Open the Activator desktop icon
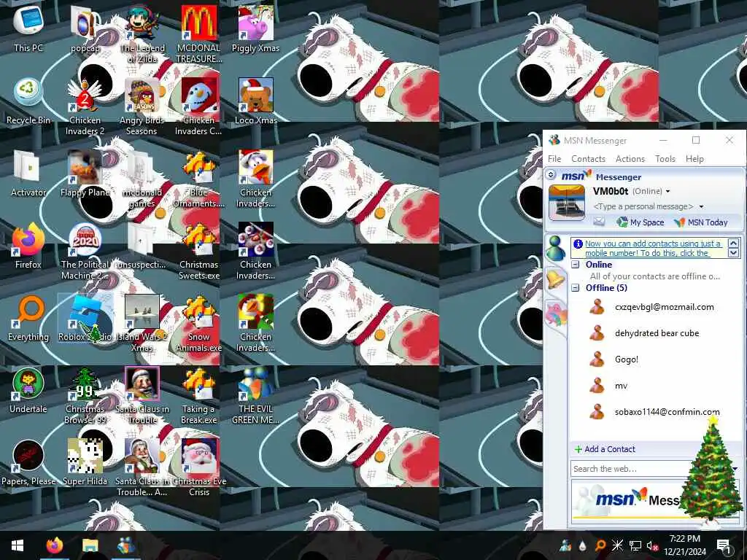Viewport: 747px width, 560px height. coord(28,174)
